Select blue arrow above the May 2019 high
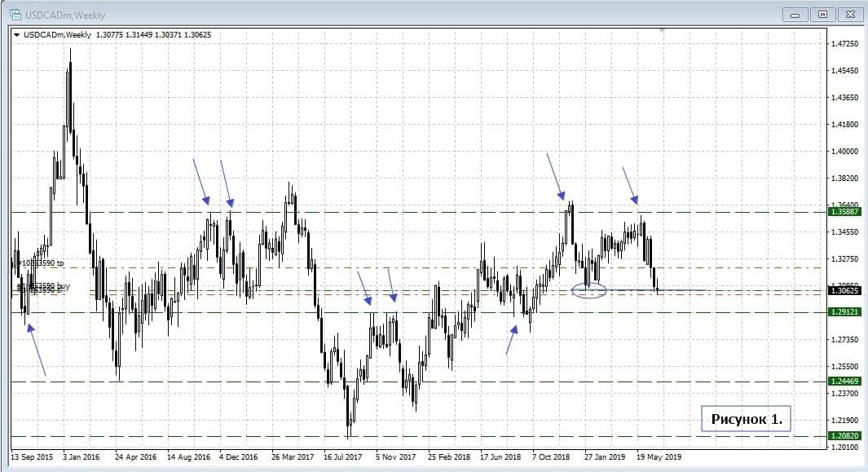The width and height of the screenshot is (868, 472). 630,185
